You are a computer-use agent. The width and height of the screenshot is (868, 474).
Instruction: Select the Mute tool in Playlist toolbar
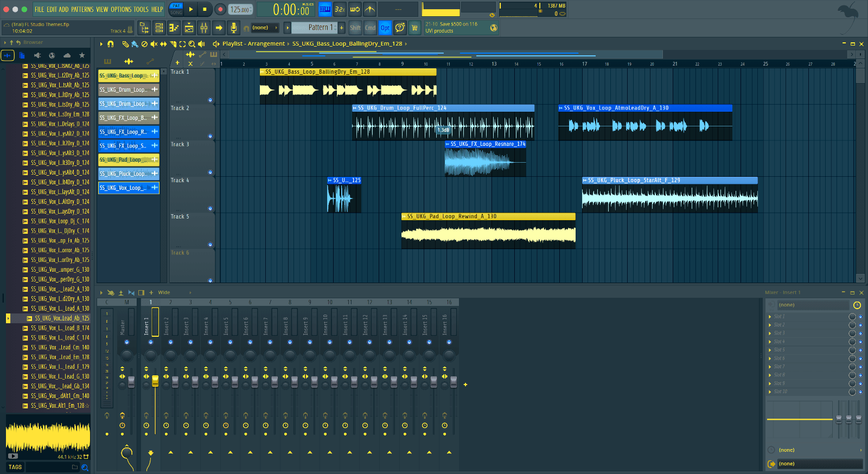click(154, 44)
